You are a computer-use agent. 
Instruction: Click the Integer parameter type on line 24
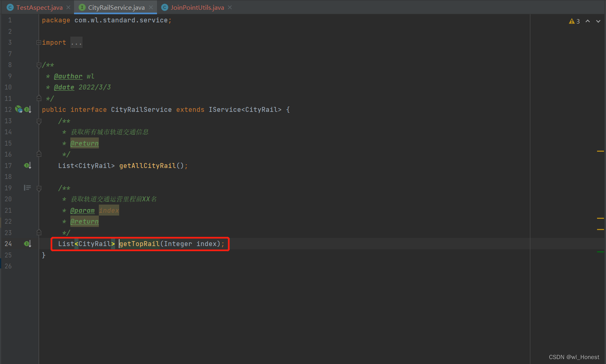coord(178,244)
